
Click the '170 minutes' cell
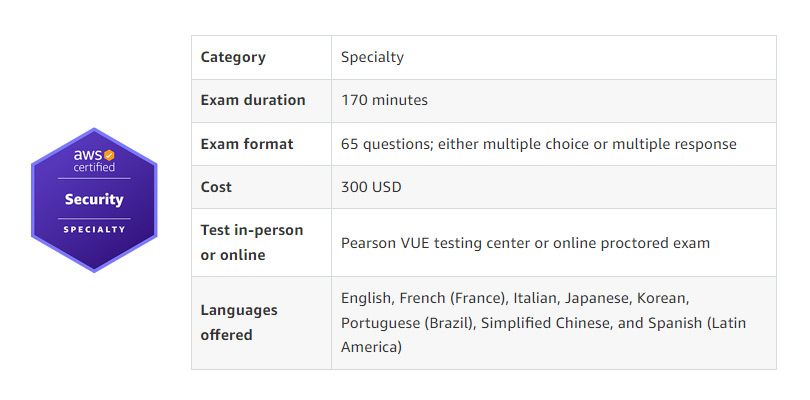[554, 101]
